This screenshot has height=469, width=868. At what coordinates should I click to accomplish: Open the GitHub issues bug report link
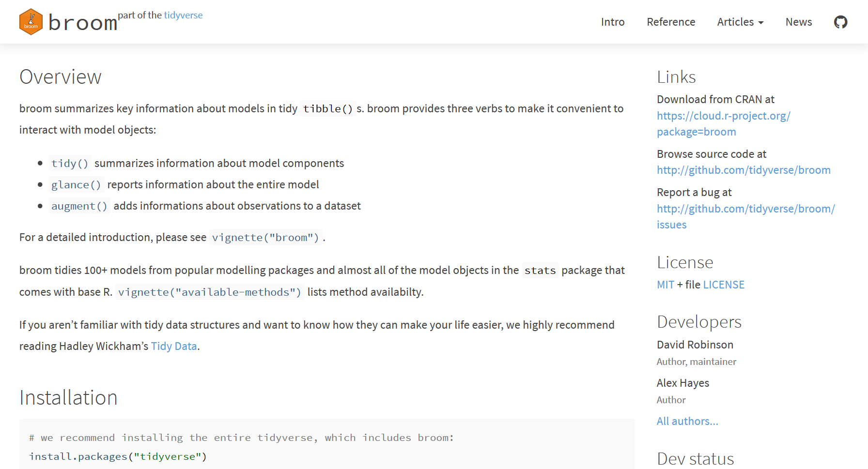tap(746, 216)
